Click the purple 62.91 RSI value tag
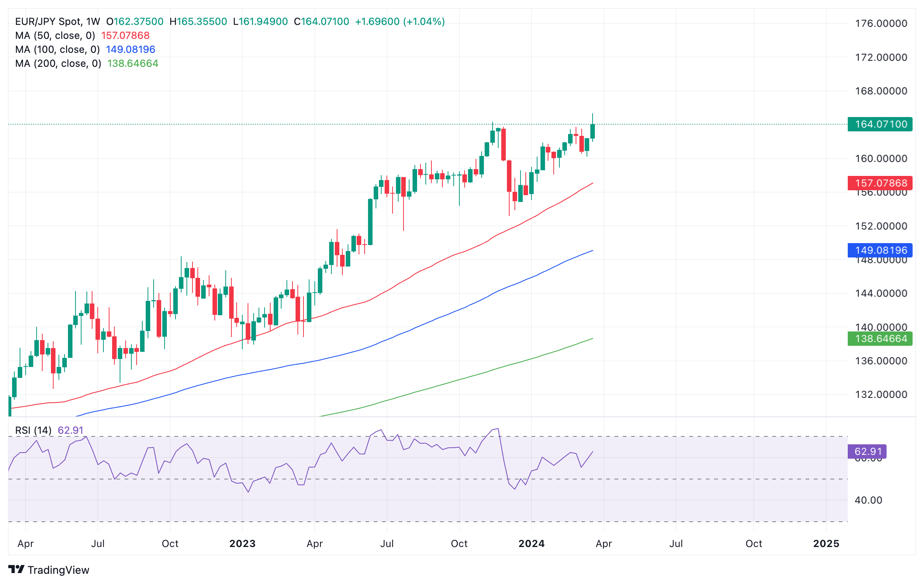924x584 pixels. point(867,451)
